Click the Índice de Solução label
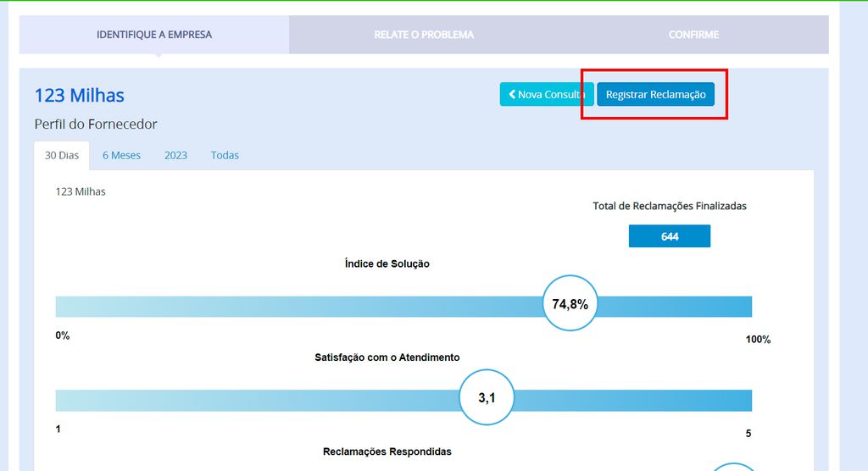This screenshot has height=471, width=868. pyautogui.click(x=387, y=264)
